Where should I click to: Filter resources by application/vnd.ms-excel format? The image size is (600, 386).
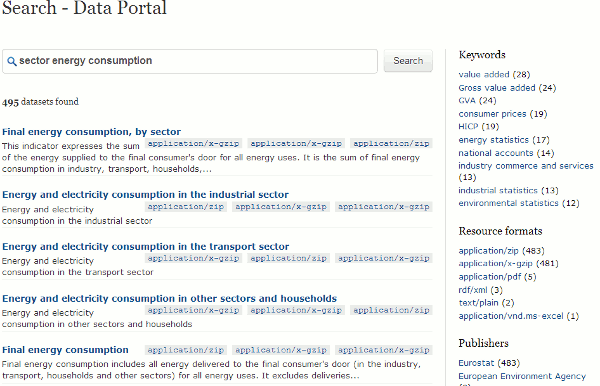coord(511,316)
